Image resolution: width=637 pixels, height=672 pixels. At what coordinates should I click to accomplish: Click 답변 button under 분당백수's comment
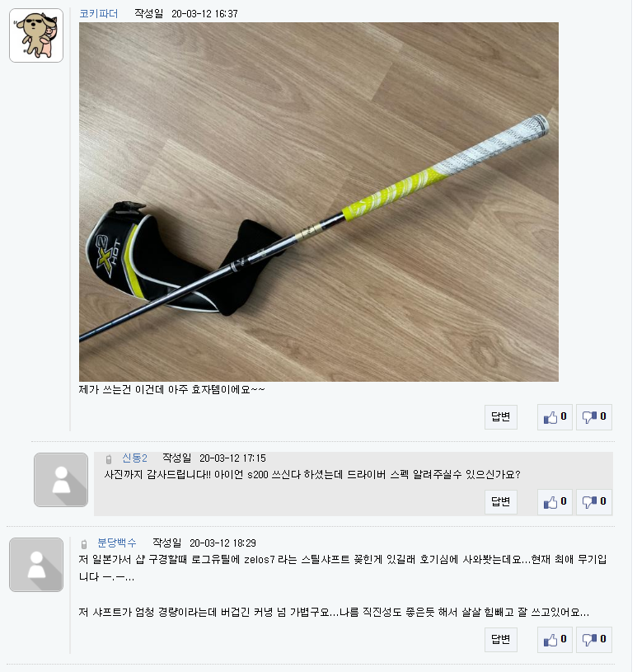coord(501,639)
